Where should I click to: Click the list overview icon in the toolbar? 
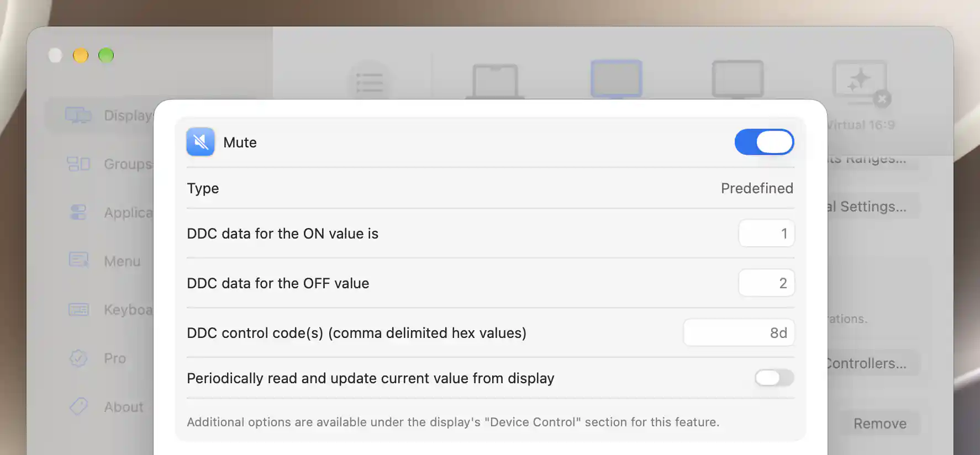pos(370,82)
